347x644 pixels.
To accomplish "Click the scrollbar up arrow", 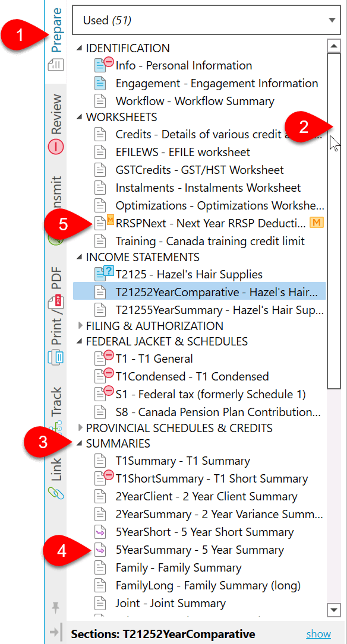I will 335,45.
